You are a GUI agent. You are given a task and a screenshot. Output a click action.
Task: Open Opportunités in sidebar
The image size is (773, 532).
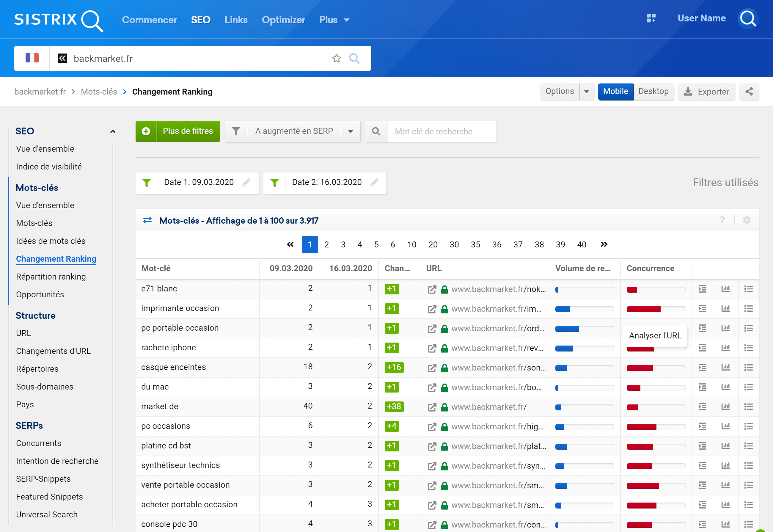coord(40,295)
